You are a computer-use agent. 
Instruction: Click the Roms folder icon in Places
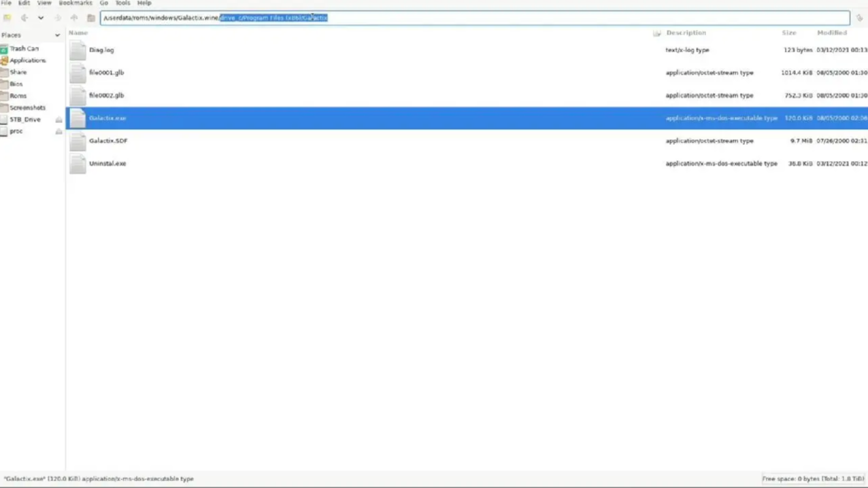pyautogui.click(x=4, y=96)
